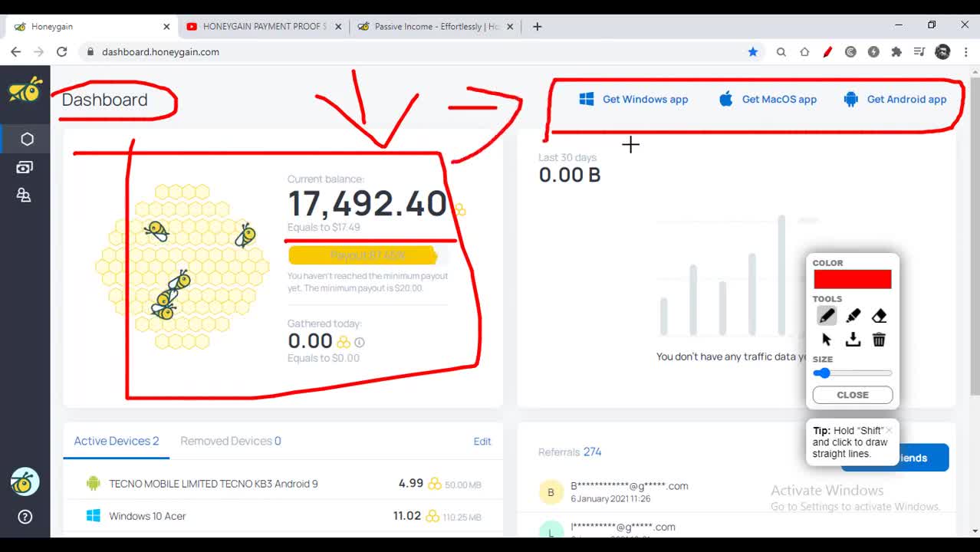This screenshot has height=552, width=980.
Task: Click the blue bookmark star icon
Action: 753,52
